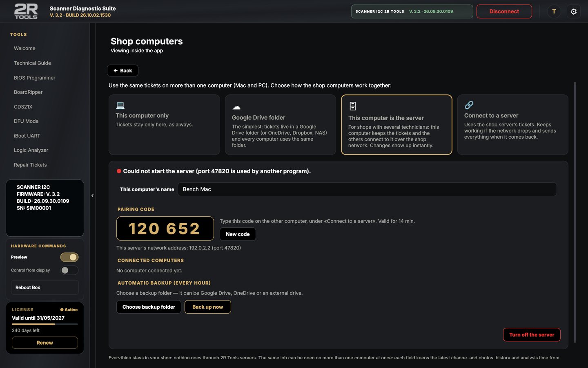Click the SN: SIM00001 serial number text
Viewport: 588px width, 368px height.
[34, 208]
